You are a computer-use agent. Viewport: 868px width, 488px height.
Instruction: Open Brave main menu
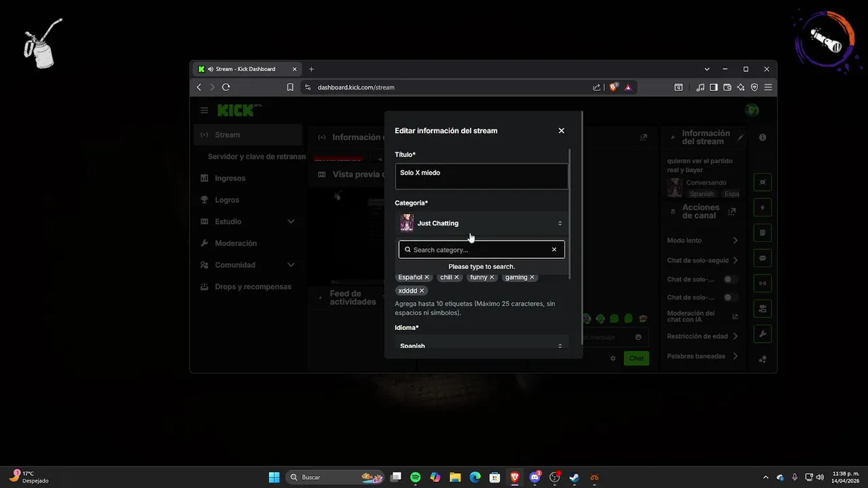click(x=768, y=87)
